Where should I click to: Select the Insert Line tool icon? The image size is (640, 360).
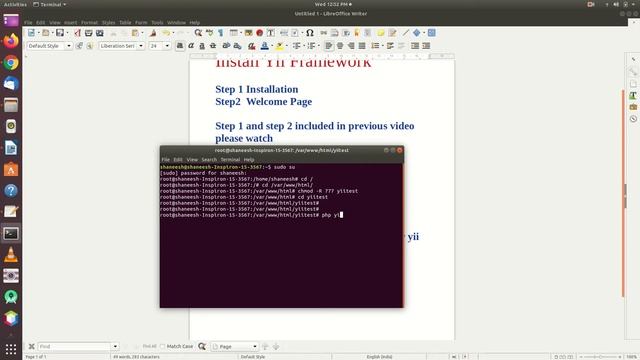(406, 33)
